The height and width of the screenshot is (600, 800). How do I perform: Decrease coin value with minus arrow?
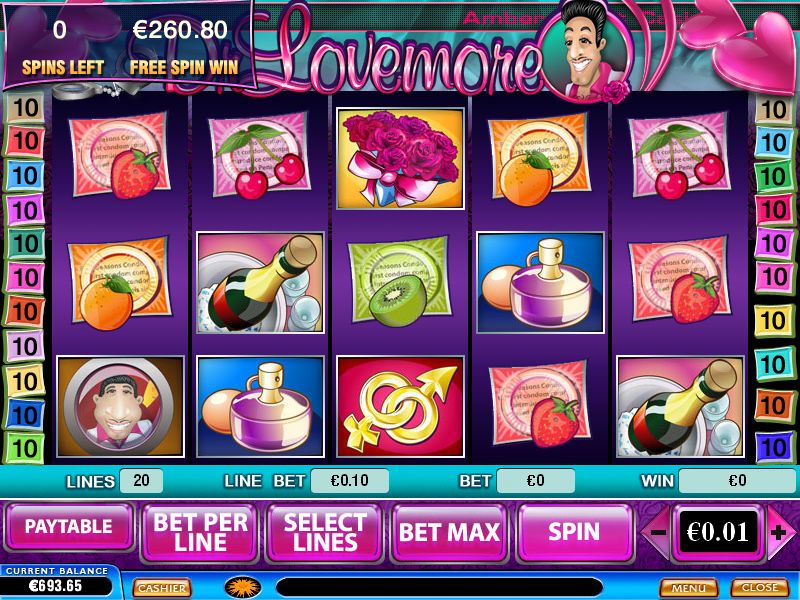pos(658,533)
